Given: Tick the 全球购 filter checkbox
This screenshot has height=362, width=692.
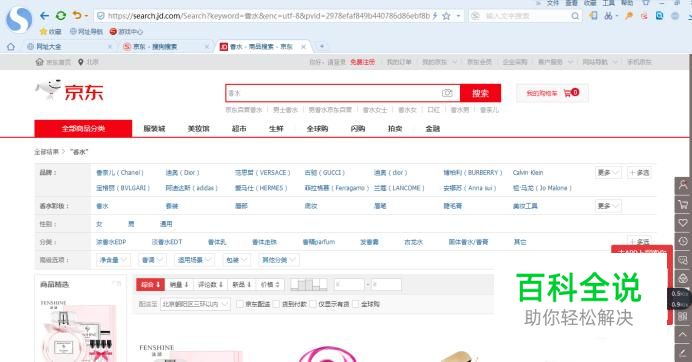Looking at the screenshot, I should point(355,304).
